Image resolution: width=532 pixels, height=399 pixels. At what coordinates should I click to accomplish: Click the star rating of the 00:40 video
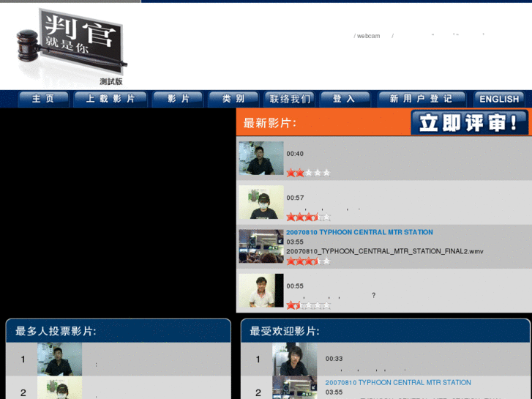pos(308,173)
